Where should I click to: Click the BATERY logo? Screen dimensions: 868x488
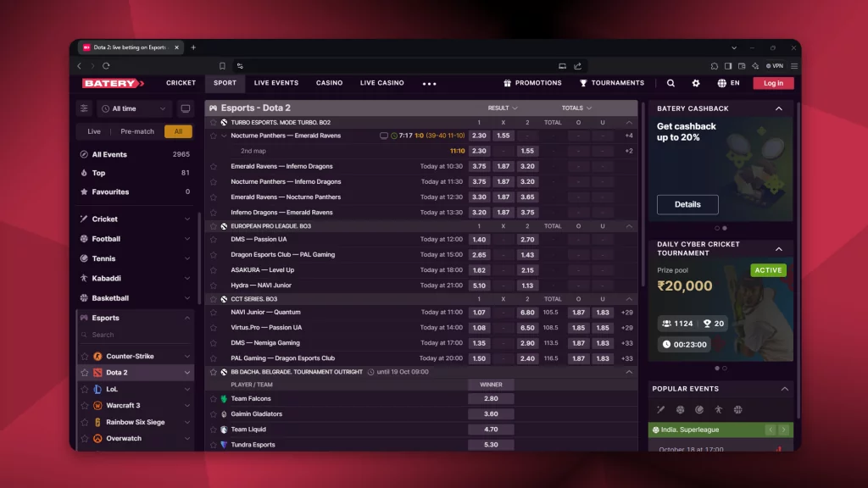point(113,83)
